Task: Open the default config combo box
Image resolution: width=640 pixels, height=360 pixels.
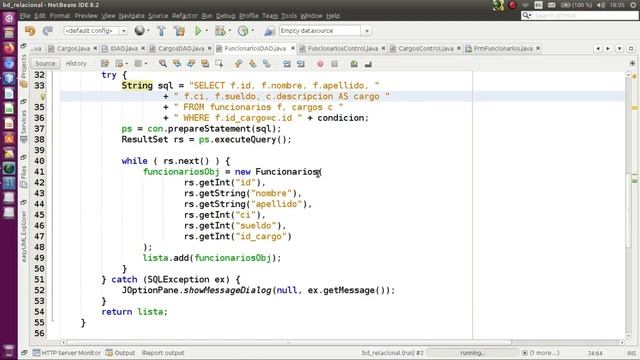Action: [95, 31]
